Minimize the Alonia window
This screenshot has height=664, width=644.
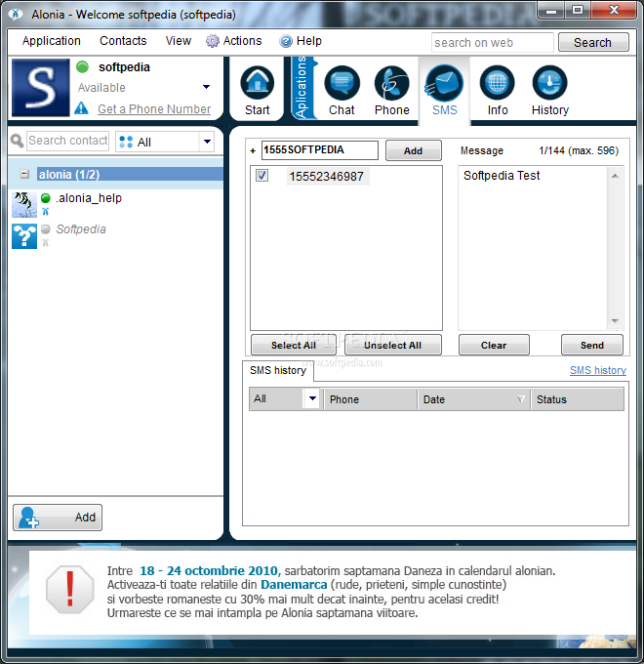click(551, 10)
